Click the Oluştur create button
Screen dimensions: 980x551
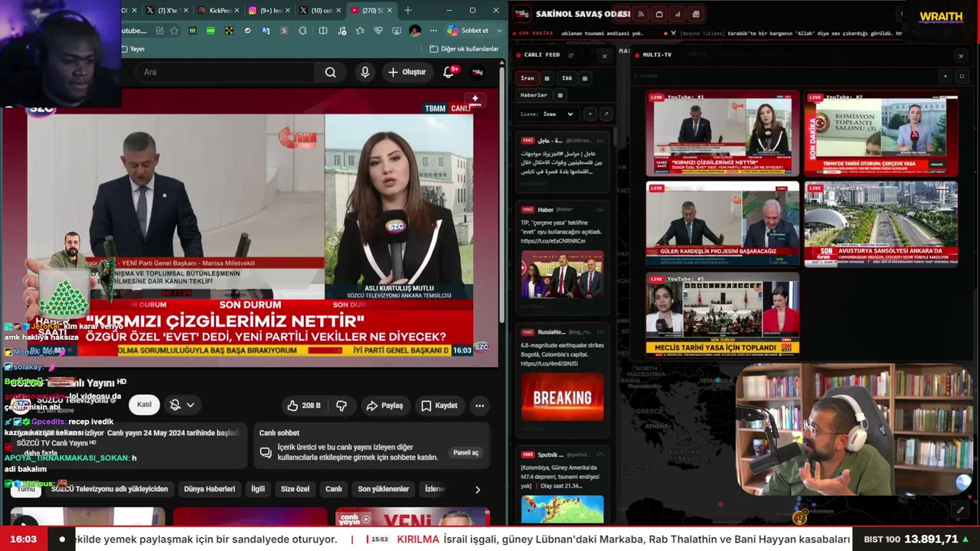pyautogui.click(x=407, y=72)
